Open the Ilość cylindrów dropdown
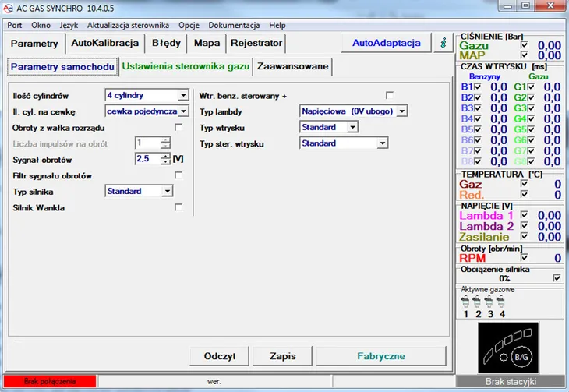 pos(183,95)
